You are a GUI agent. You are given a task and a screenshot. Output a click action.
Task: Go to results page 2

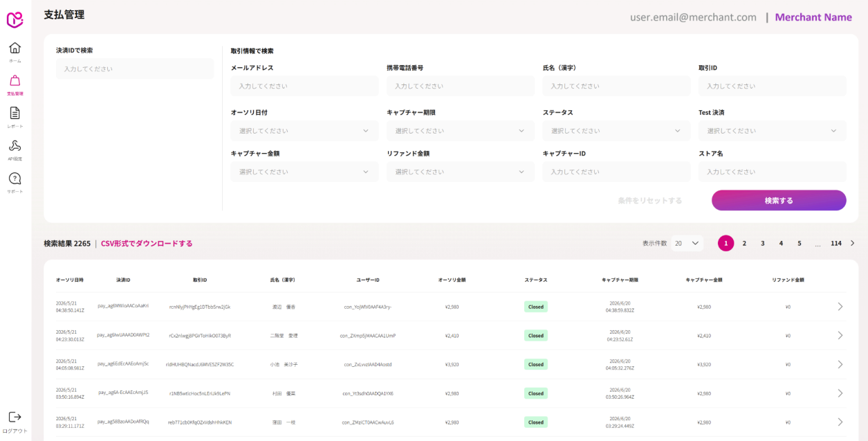pos(744,243)
